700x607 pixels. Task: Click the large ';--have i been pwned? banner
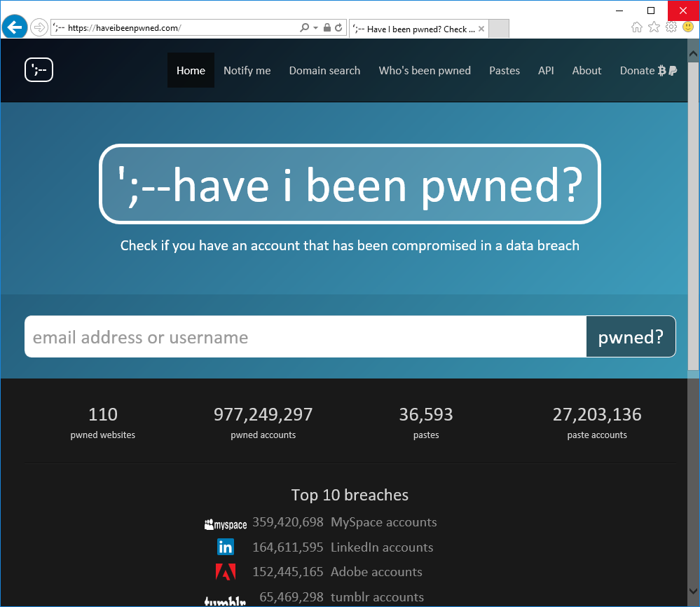tap(350, 184)
